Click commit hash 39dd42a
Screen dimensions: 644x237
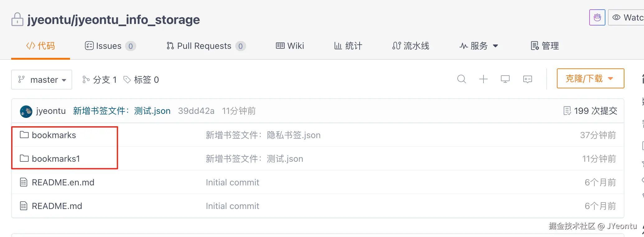click(x=196, y=111)
